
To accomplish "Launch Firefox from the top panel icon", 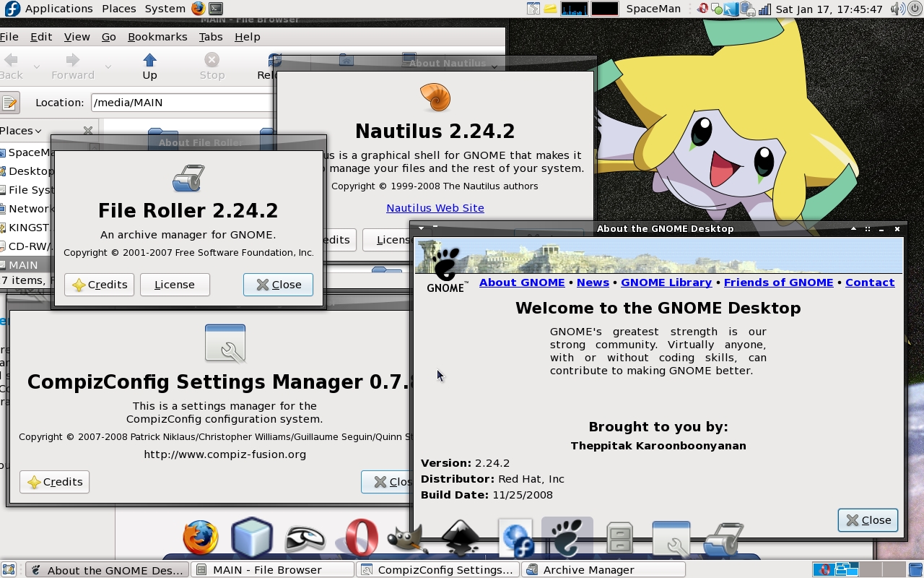I will [x=198, y=9].
